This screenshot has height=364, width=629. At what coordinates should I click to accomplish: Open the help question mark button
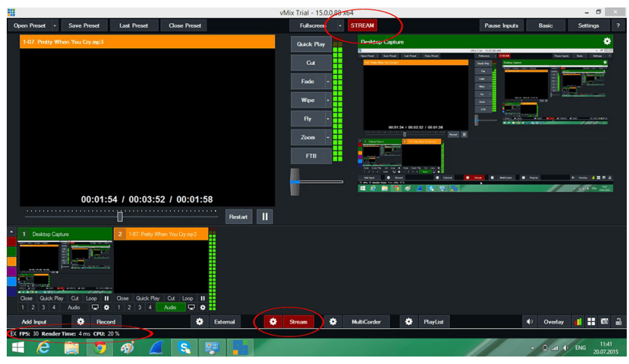618,25
